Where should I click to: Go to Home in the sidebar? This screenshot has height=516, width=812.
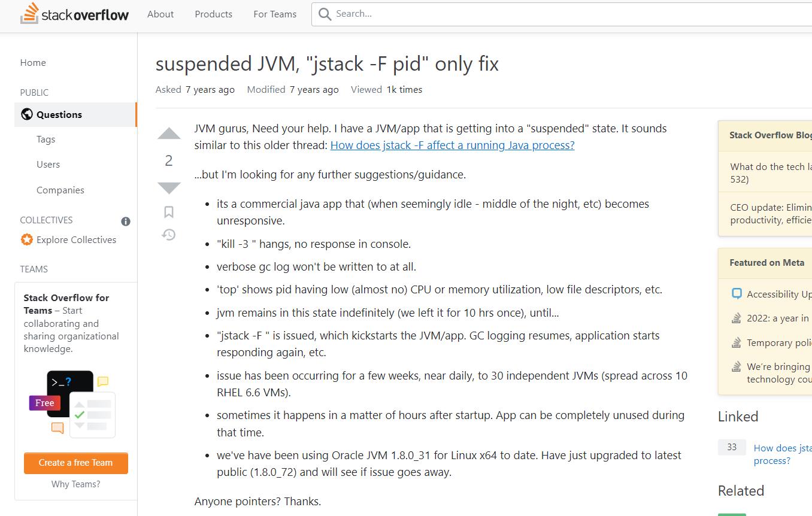[33, 62]
